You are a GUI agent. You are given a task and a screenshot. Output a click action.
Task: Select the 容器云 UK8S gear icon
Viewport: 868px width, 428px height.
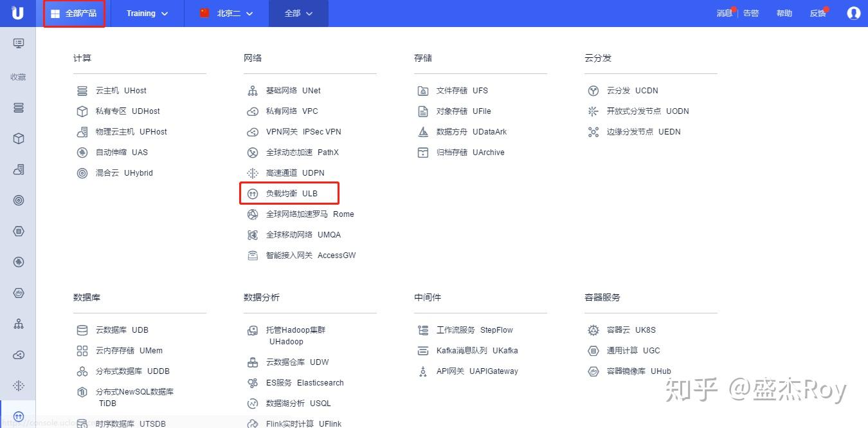click(x=593, y=330)
